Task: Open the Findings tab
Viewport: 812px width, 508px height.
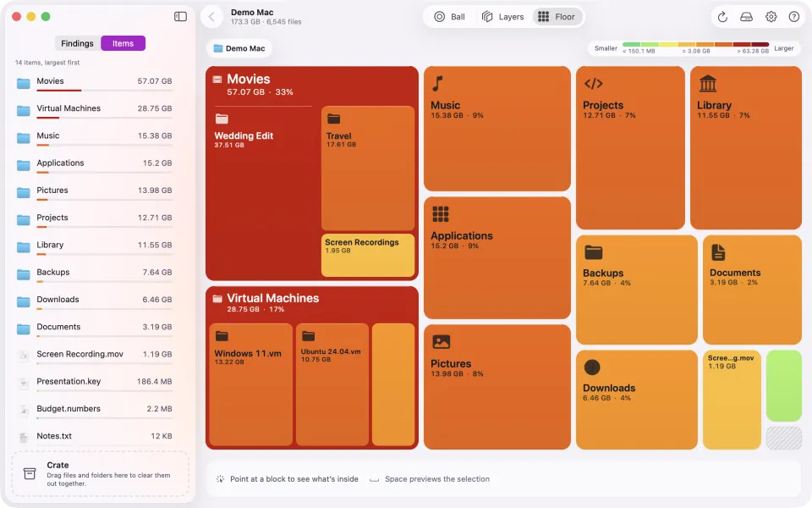Action: coord(77,43)
